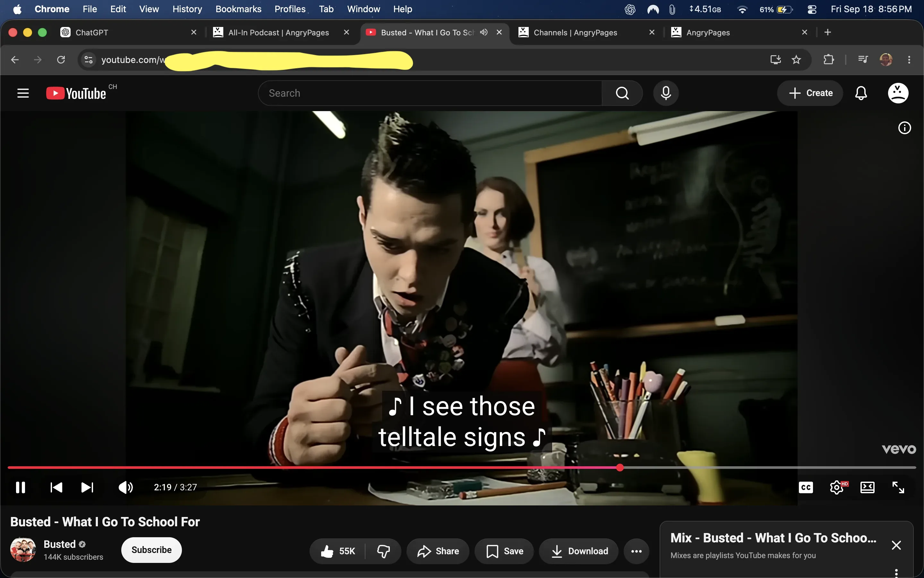
Task: Open Wi-Fi status menu
Action: [742, 10]
